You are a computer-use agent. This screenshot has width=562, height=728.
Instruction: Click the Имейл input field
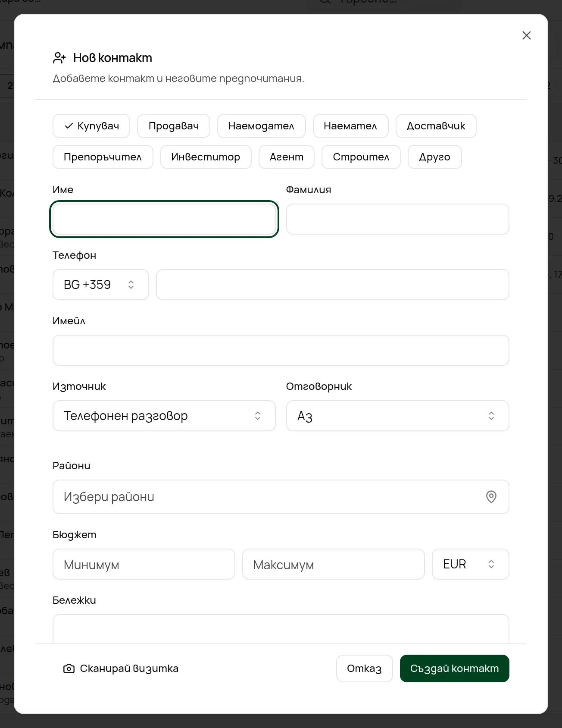(281, 350)
